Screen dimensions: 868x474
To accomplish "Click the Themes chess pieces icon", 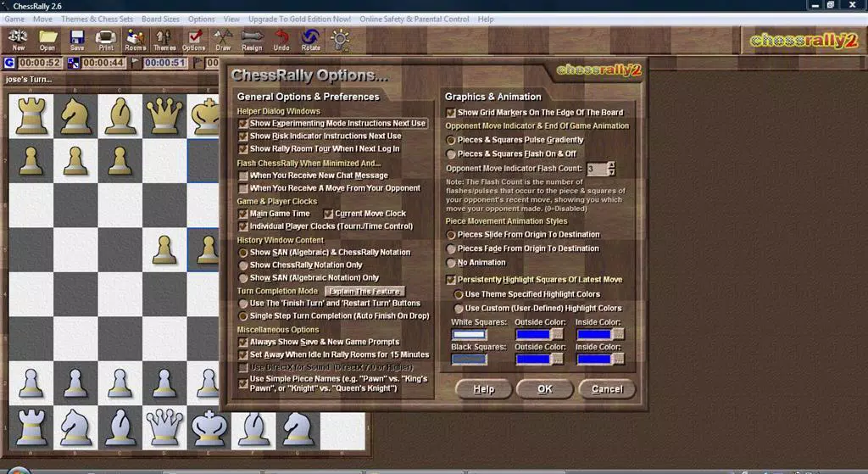I will tap(164, 40).
